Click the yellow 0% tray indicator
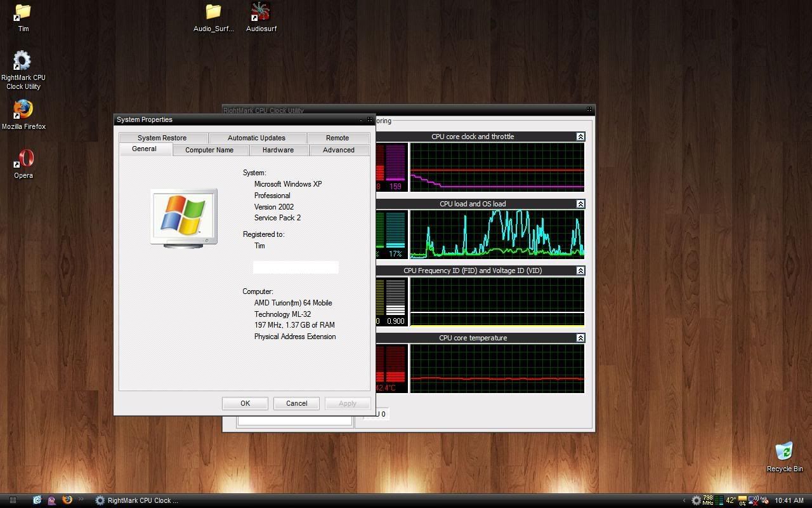The image size is (812, 508). (x=742, y=500)
